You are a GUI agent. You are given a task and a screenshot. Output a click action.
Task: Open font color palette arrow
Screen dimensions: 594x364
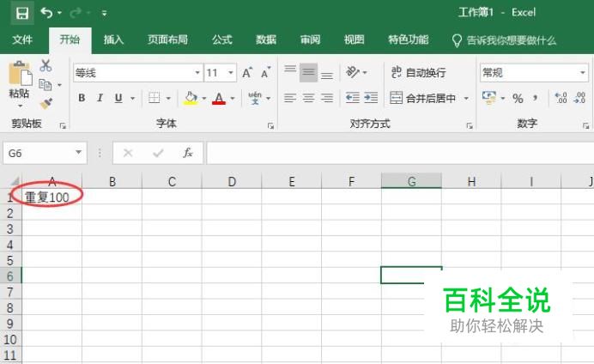point(233,99)
